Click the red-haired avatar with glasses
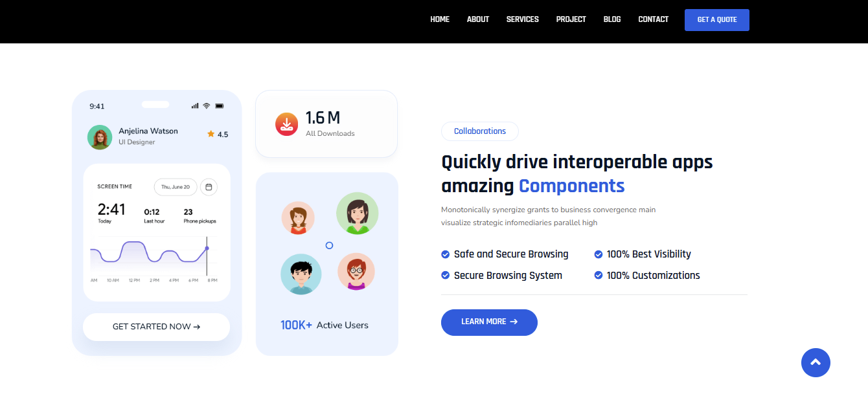 356,271
